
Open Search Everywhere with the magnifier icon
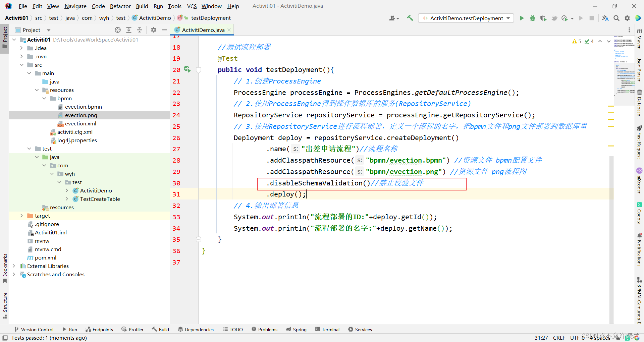(616, 18)
